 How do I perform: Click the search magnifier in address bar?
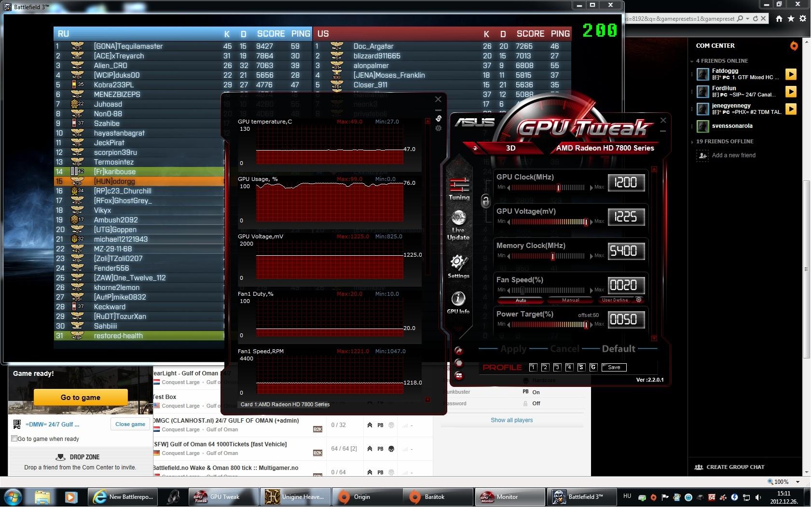[x=741, y=19]
